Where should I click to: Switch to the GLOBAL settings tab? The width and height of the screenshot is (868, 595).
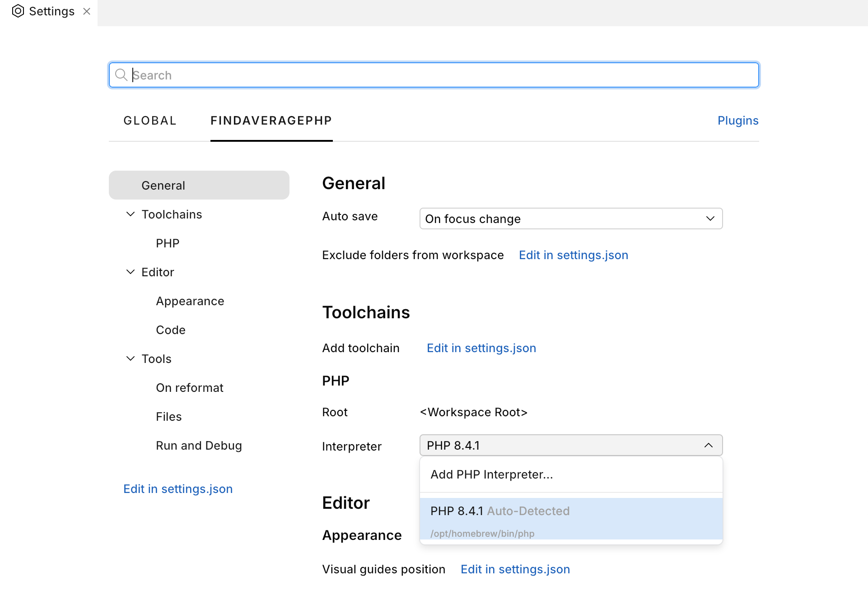pos(150,120)
